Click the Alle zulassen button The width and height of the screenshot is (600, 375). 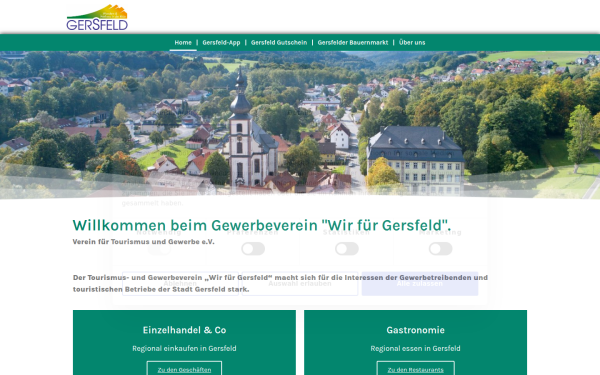pos(420,284)
